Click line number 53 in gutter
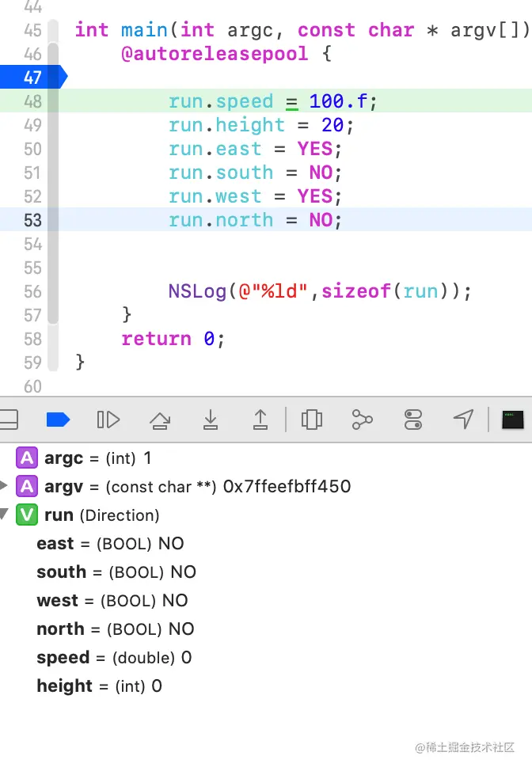Image resolution: width=532 pixels, height=771 pixels. pos(33,220)
